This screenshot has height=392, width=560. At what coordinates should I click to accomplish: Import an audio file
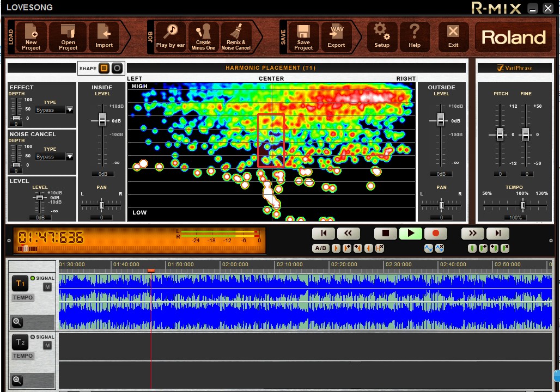(x=104, y=37)
